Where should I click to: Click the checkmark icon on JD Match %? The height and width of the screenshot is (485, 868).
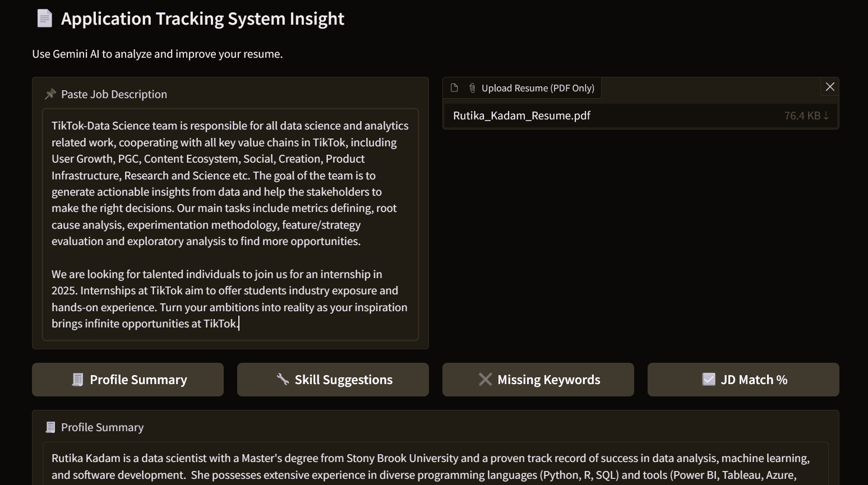[709, 380]
